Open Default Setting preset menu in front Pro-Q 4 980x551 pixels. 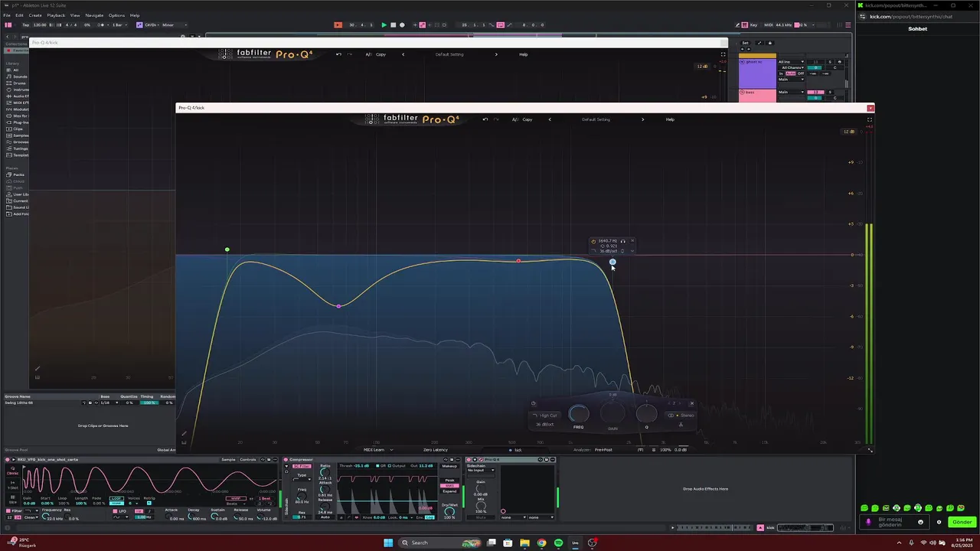tap(596, 119)
